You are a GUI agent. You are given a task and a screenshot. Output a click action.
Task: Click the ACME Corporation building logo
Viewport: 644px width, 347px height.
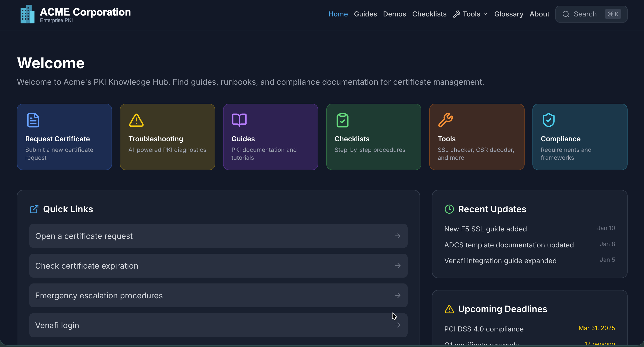pos(27,14)
